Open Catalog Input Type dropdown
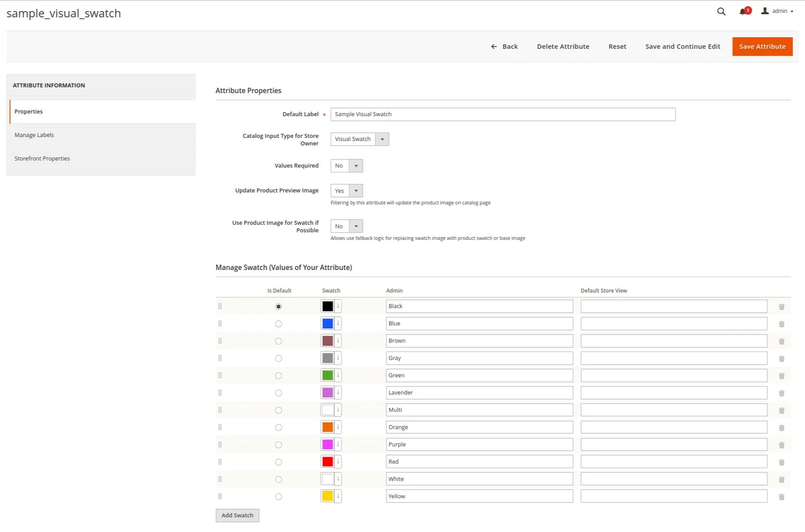Image resolution: width=805 pixels, height=532 pixels. point(360,139)
